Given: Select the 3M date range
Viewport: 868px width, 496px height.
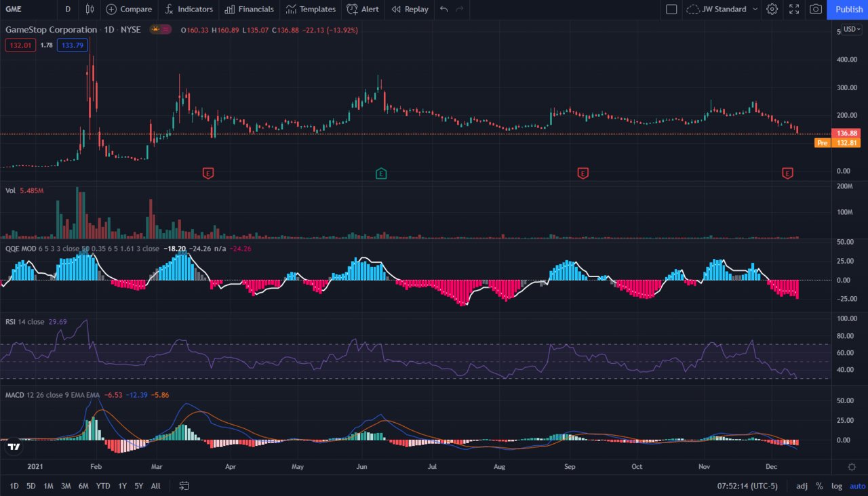Looking at the screenshot, I should (x=66, y=486).
